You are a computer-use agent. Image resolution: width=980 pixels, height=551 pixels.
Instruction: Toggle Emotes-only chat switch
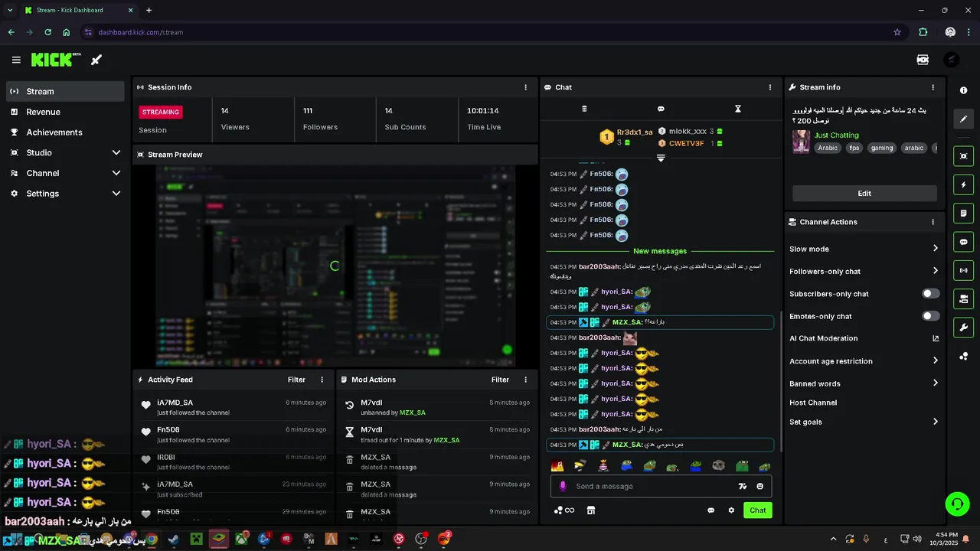tap(931, 316)
